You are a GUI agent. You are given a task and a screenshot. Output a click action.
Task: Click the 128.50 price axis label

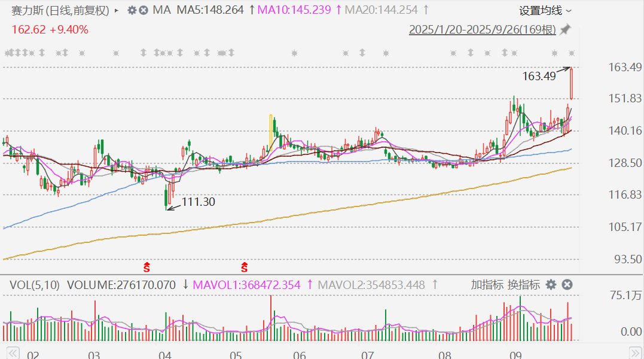click(x=625, y=163)
